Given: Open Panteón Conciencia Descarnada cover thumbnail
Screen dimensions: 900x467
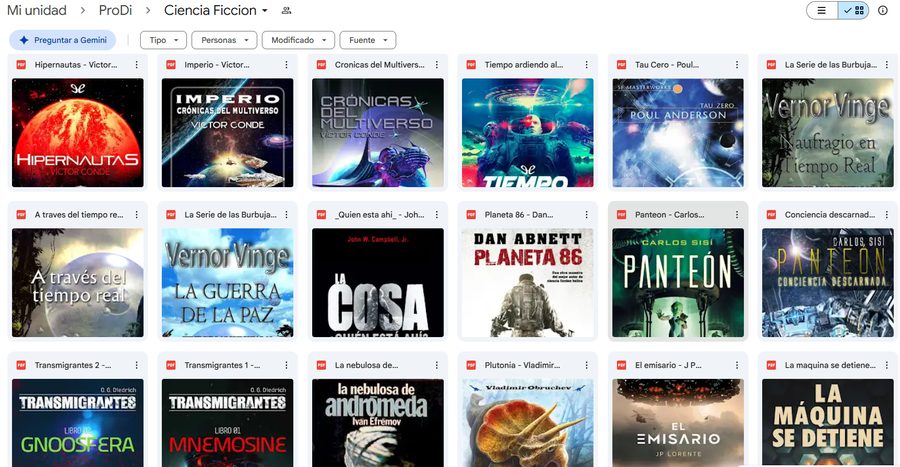Looking at the screenshot, I should pyautogui.click(x=828, y=283).
